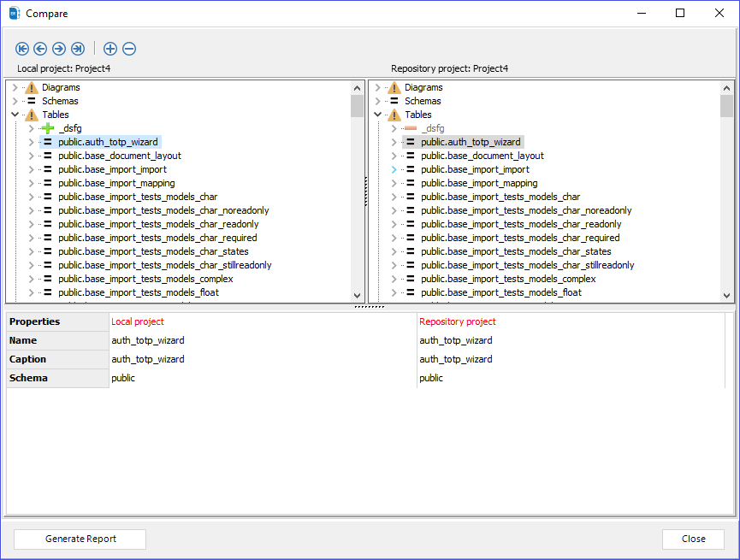740x560 pixels.
Task: Click Name property row label
Action: click(x=57, y=340)
